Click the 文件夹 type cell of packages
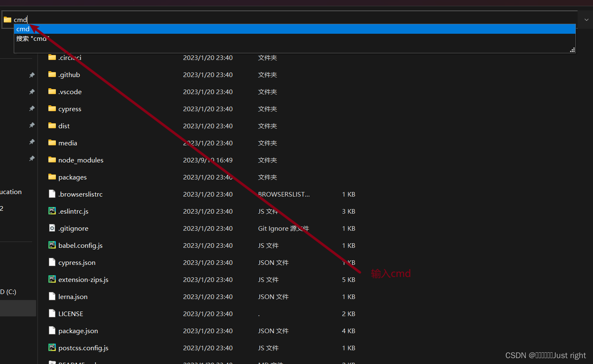The width and height of the screenshot is (593, 364). pos(267,177)
